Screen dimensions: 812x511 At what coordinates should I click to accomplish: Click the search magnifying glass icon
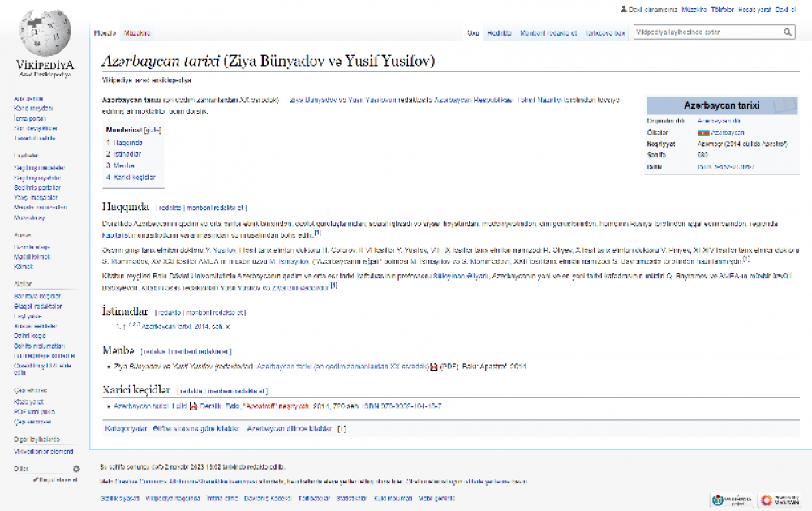point(788,32)
